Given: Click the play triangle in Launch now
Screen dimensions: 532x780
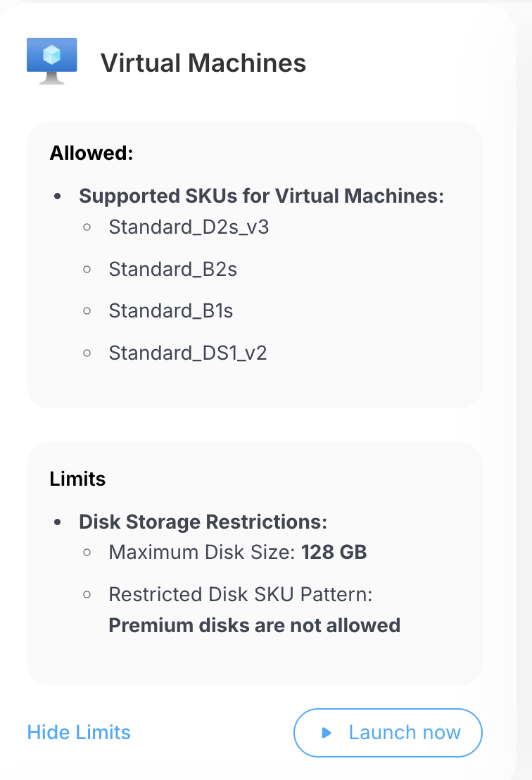Looking at the screenshot, I should [x=326, y=733].
